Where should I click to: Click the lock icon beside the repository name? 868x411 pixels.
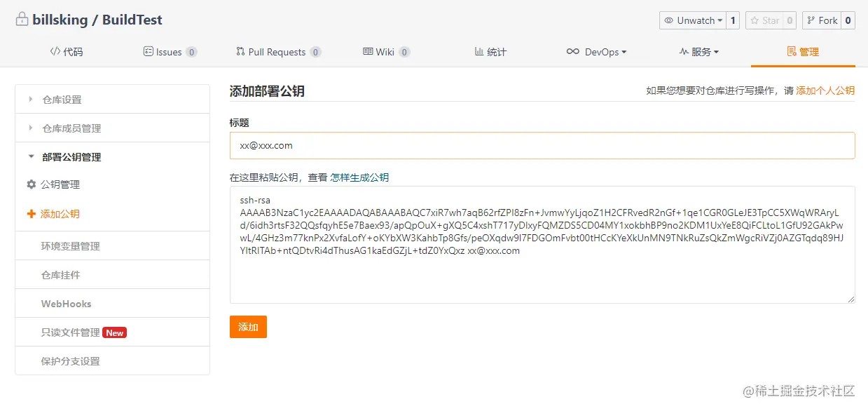22,20
